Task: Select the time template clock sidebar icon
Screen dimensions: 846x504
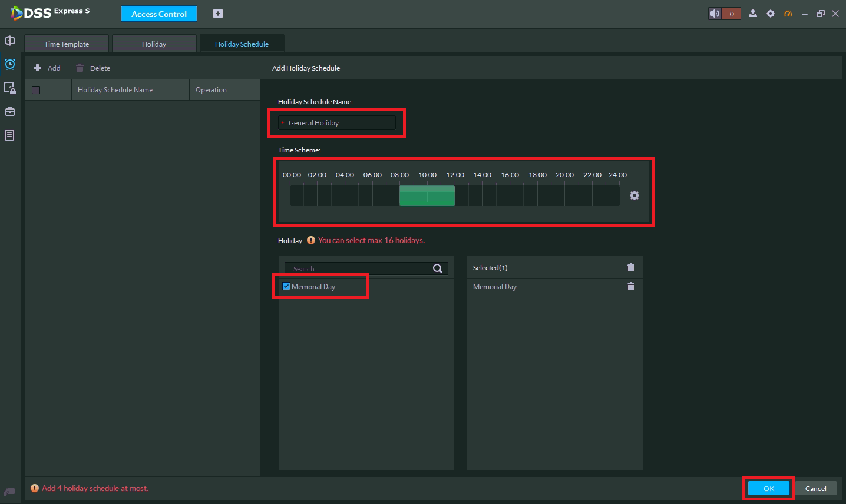Action: coord(10,64)
